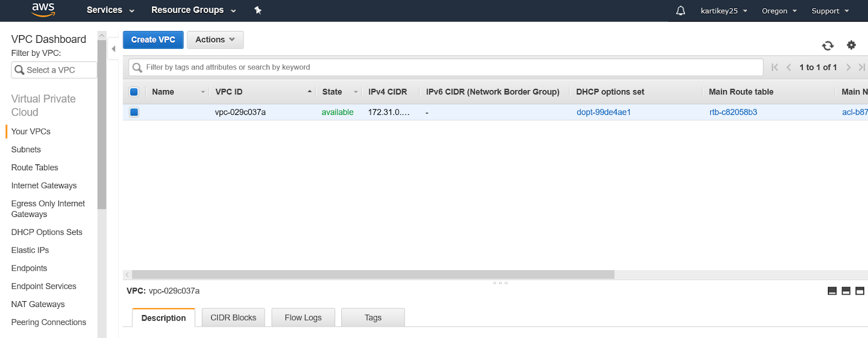The image size is (868, 338).
Task: Go to Route Tables in sidebar
Action: click(x=35, y=167)
